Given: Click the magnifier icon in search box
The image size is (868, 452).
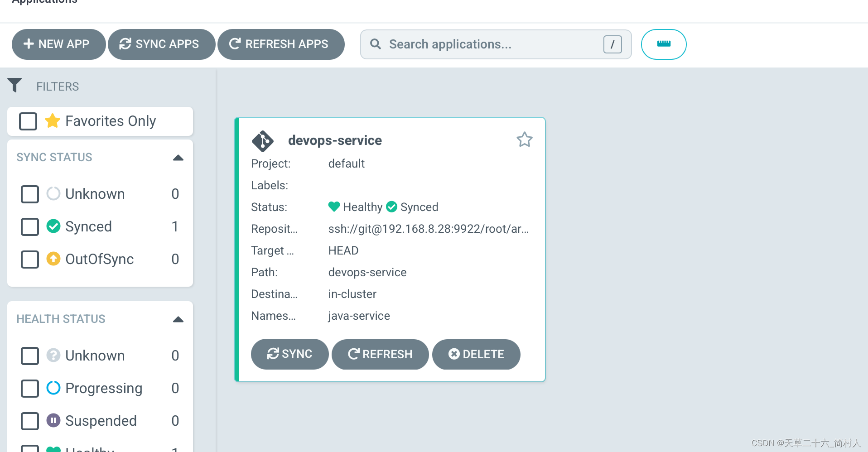Looking at the screenshot, I should (376, 44).
